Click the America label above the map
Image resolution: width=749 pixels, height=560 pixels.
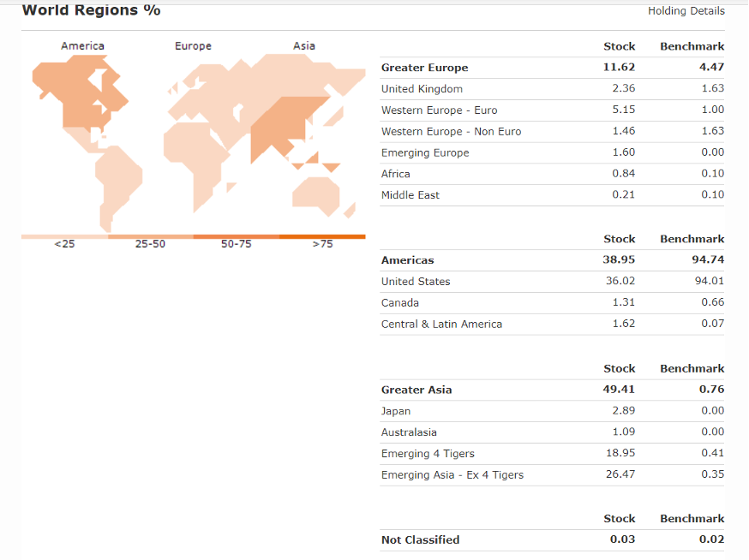click(83, 46)
